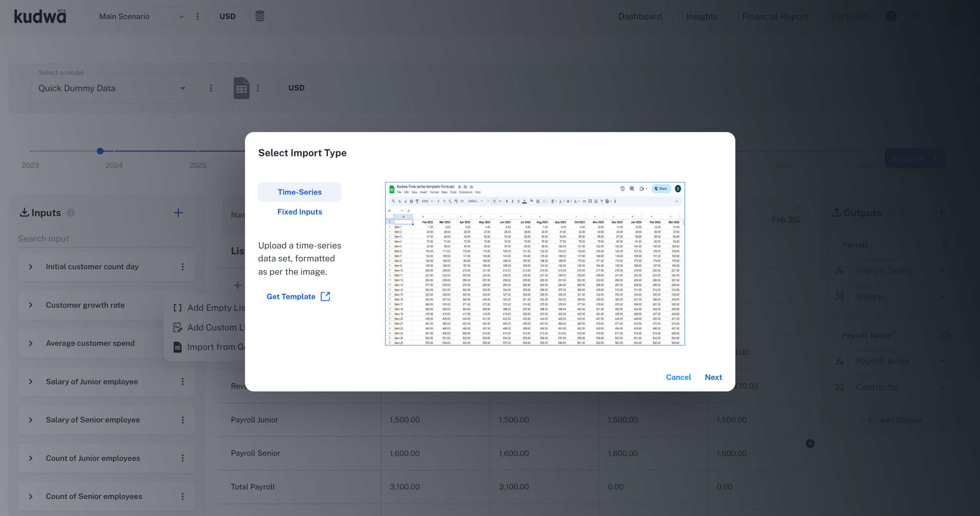Click the Get Template link
Viewport: 980px width, 516px height.
[291, 296]
